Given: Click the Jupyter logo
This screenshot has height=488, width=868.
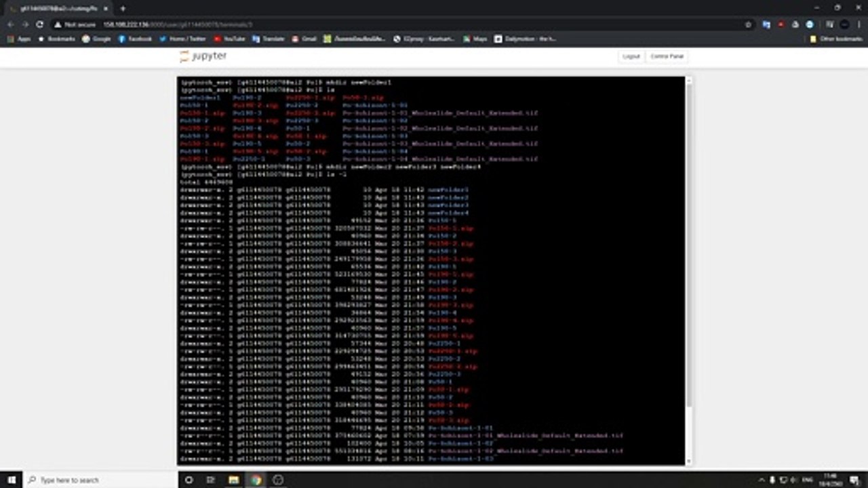Looking at the screenshot, I should [203, 56].
